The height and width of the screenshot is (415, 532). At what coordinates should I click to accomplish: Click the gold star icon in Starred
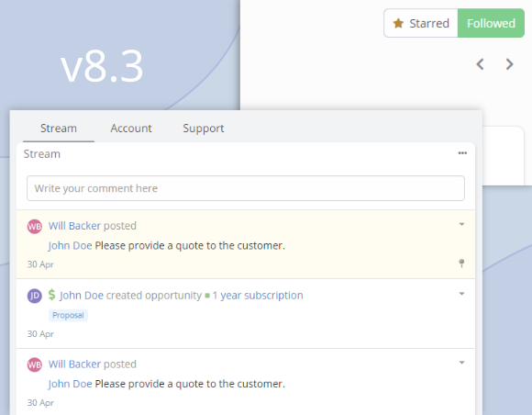(x=398, y=24)
